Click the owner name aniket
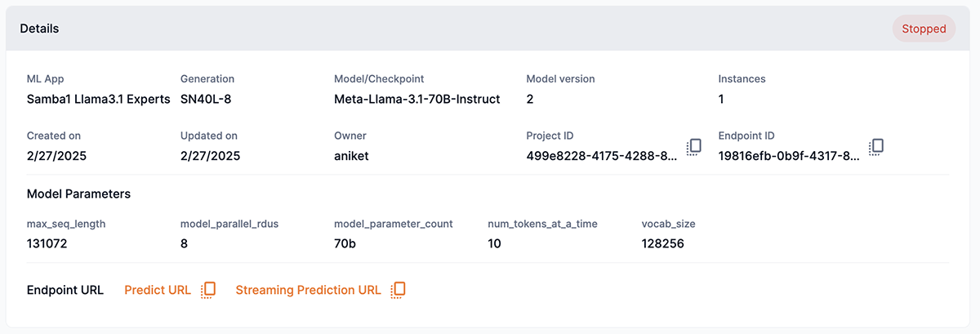Screen dimensions: 980x334 pyautogui.click(x=351, y=155)
